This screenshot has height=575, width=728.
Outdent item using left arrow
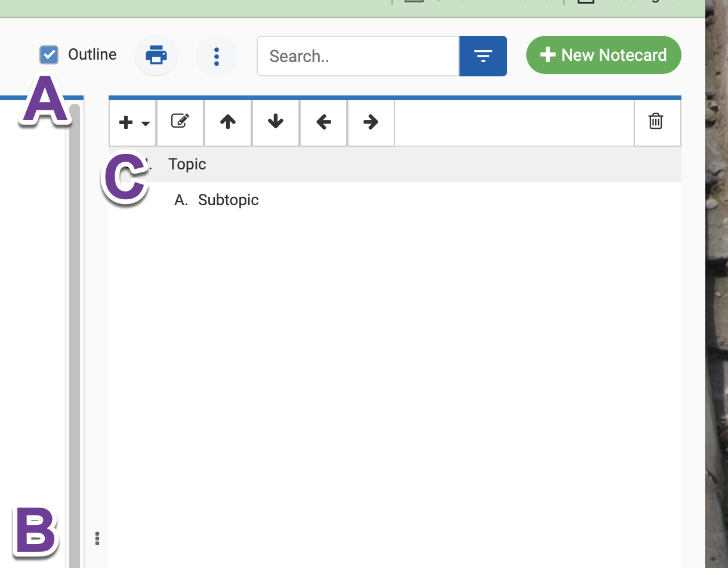click(323, 122)
